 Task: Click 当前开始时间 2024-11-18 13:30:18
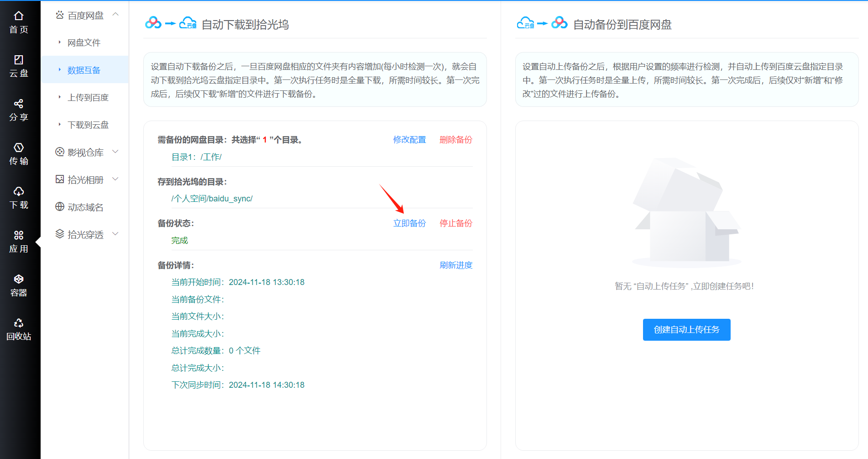[x=238, y=282]
